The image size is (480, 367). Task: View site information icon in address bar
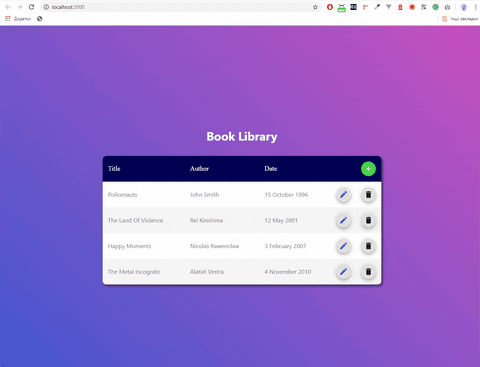(46, 7)
